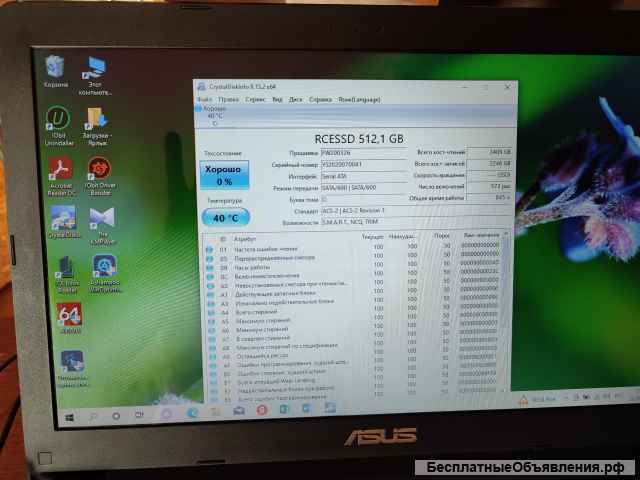Click the RCESSD 512.1 GB disk title
Screen dimensions: 640x480
(x=359, y=139)
